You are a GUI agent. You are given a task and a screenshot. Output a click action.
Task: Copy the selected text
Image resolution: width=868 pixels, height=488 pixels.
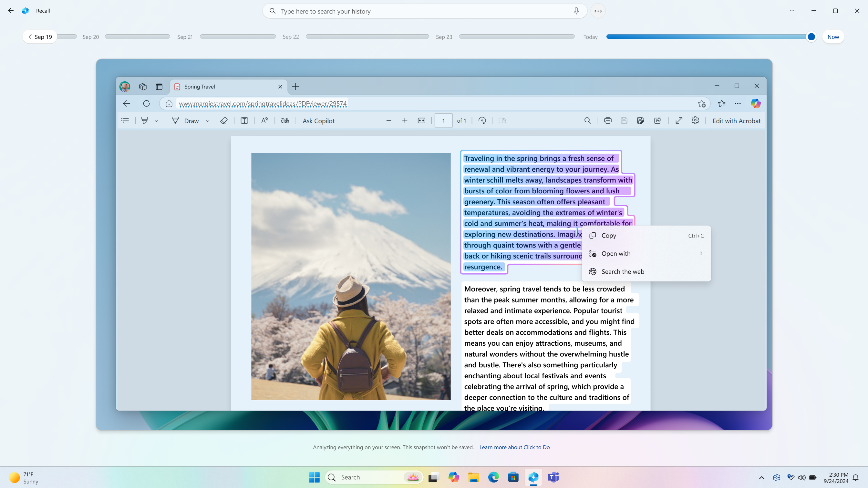tap(609, 235)
